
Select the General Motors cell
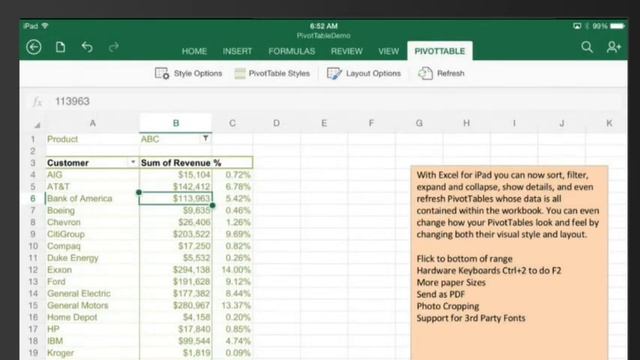click(x=93, y=305)
